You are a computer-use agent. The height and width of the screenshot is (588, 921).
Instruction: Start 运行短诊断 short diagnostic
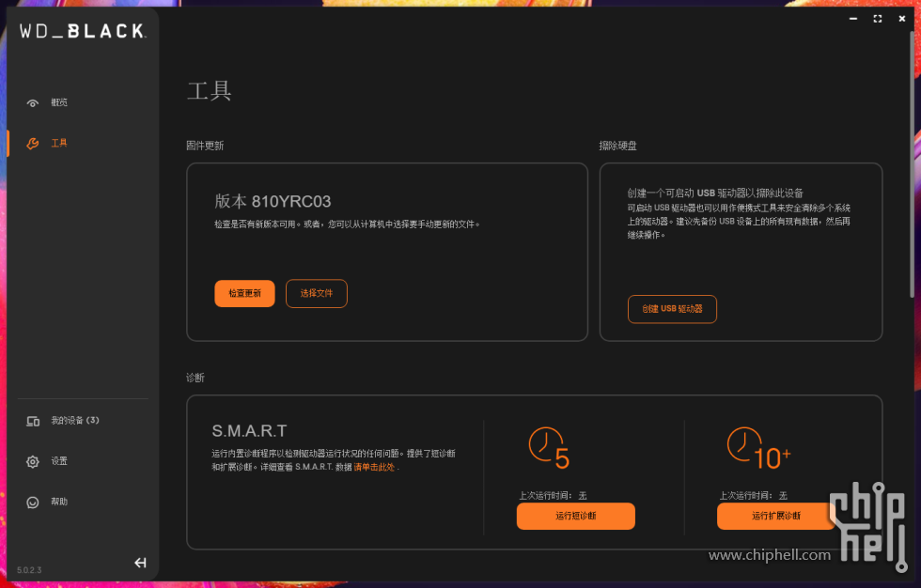coord(575,516)
